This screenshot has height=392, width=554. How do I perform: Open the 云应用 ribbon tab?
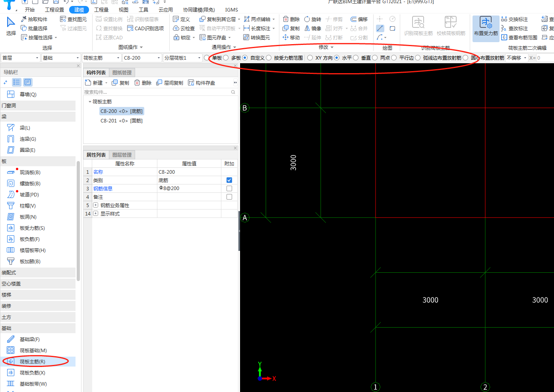(x=166, y=10)
